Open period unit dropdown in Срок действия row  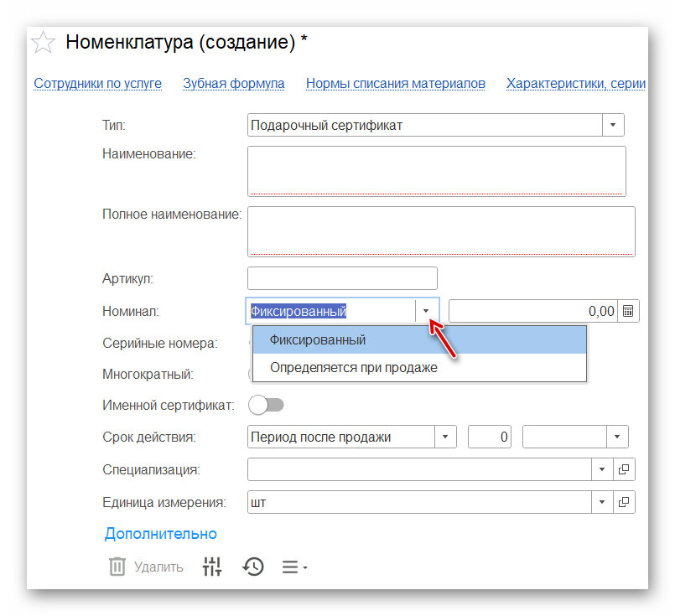tap(617, 437)
